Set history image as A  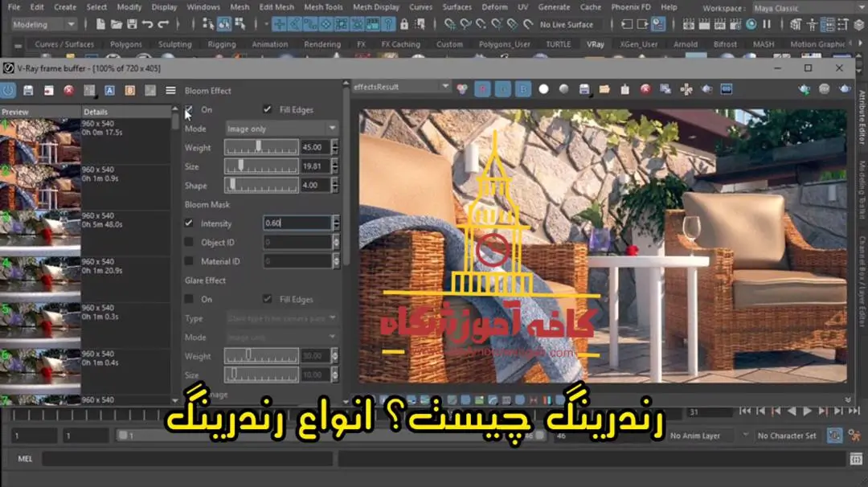coord(109,90)
